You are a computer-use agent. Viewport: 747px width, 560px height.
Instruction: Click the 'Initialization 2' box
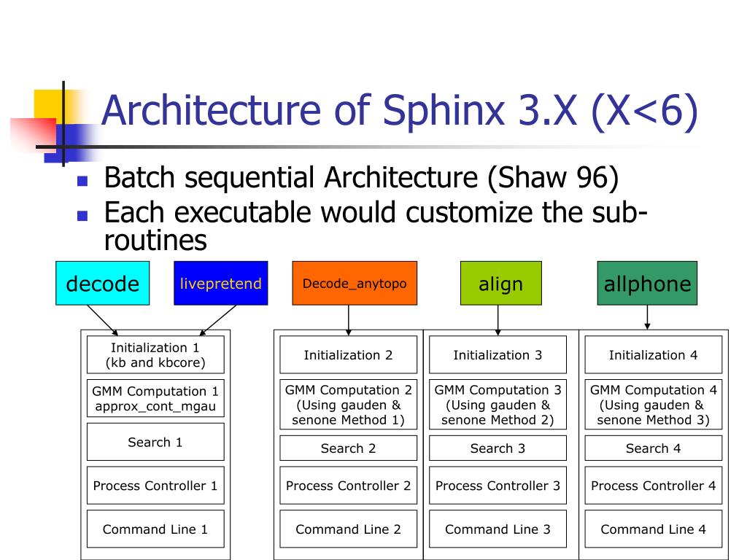(348, 355)
